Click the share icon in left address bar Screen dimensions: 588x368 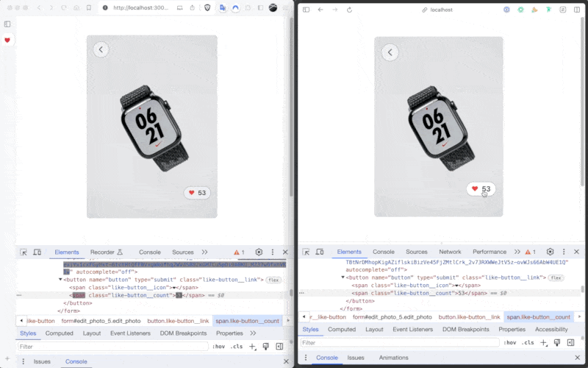click(193, 7)
